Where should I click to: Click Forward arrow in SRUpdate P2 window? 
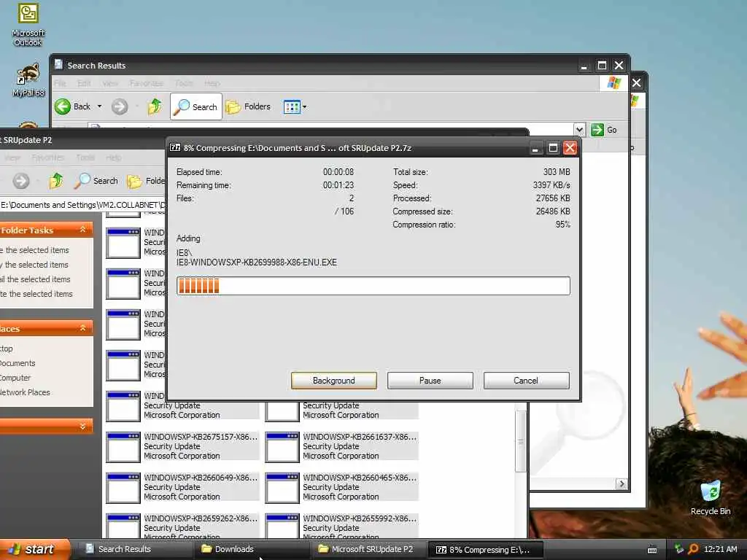point(21,181)
